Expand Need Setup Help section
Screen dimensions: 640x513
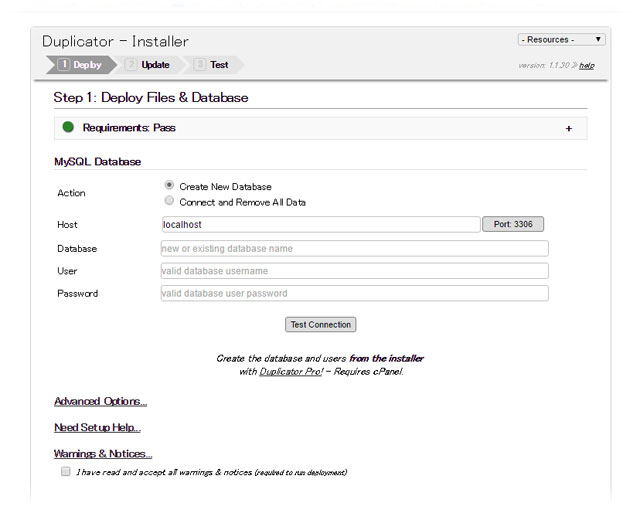97,428
